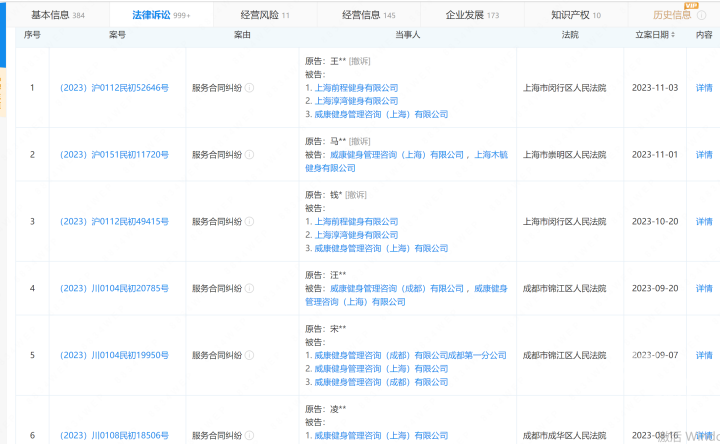The image size is (720, 444).
Task: Open the 知识产权 tab
Action: (576, 15)
